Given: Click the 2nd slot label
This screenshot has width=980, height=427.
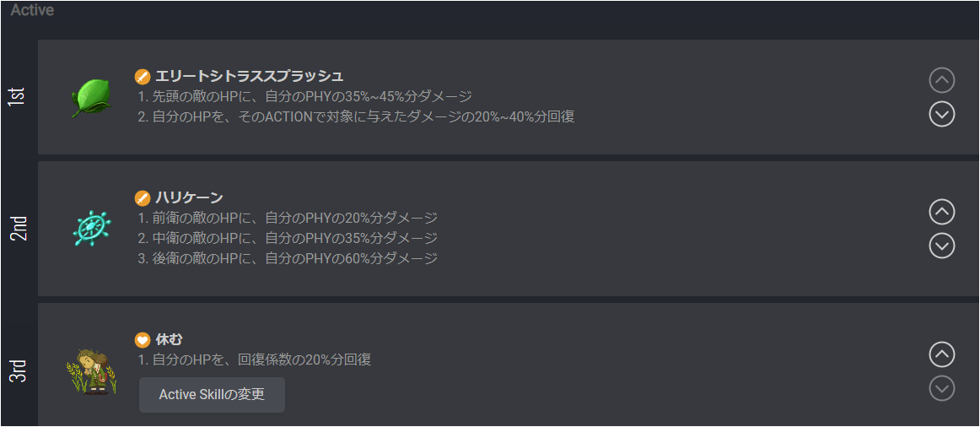Looking at the screenshot, I should (x=19, y=228).
